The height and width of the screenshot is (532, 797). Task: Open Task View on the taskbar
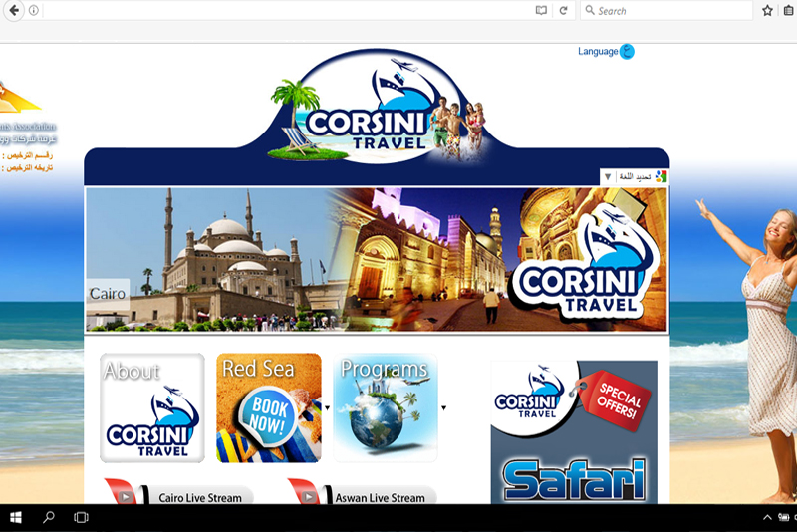click(x=81, y=518)
